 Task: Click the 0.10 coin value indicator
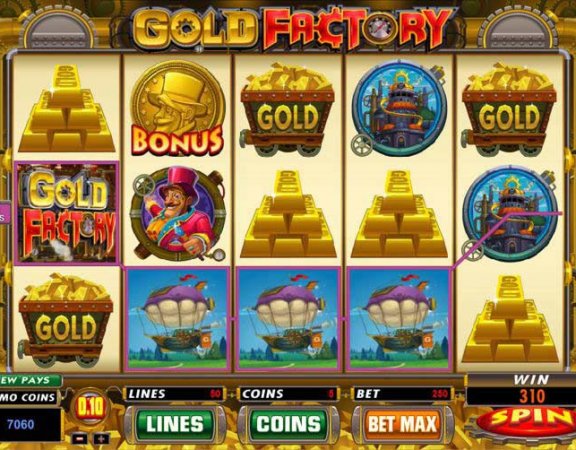tap(90, 408)
